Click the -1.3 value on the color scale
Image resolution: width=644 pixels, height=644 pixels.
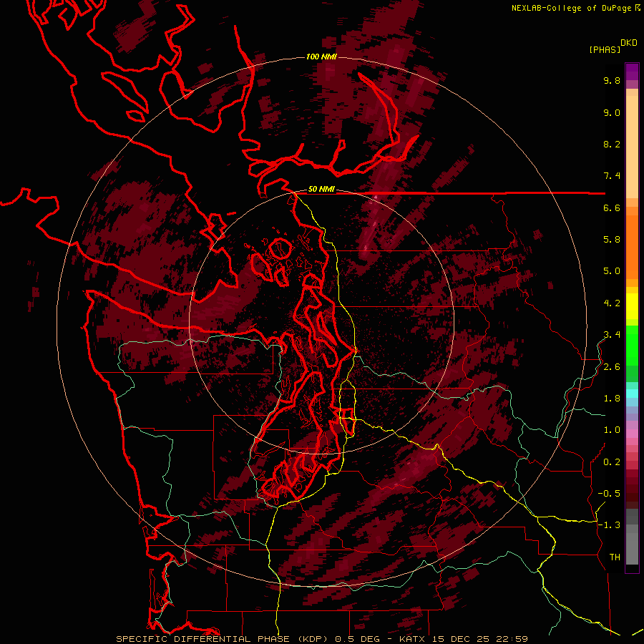609,525
